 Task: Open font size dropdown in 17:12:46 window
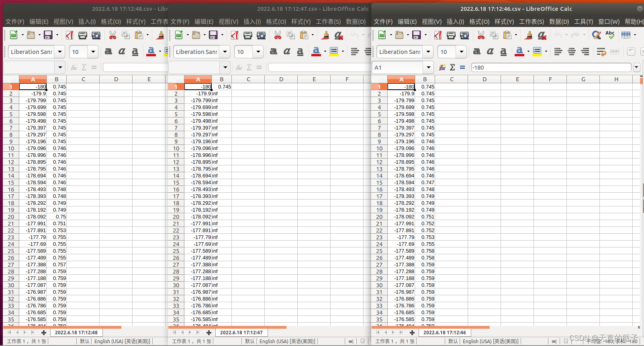(x=462, y=52)
